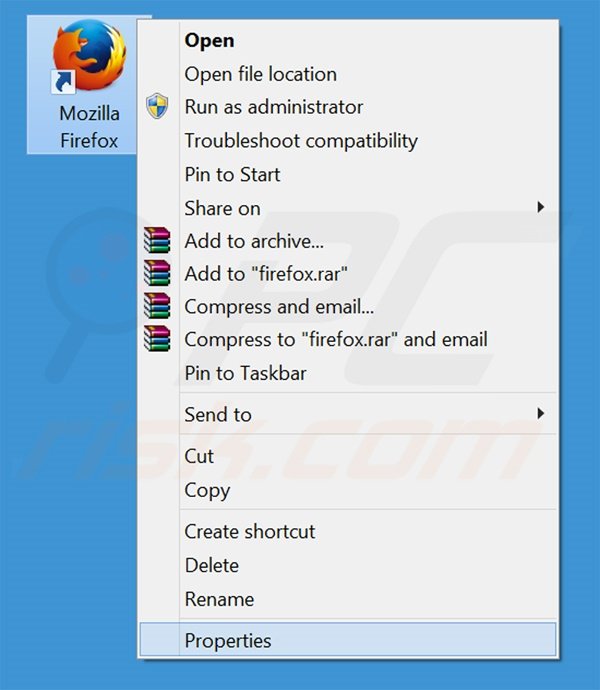Choose Copy from the context menu

coord(348,490)
